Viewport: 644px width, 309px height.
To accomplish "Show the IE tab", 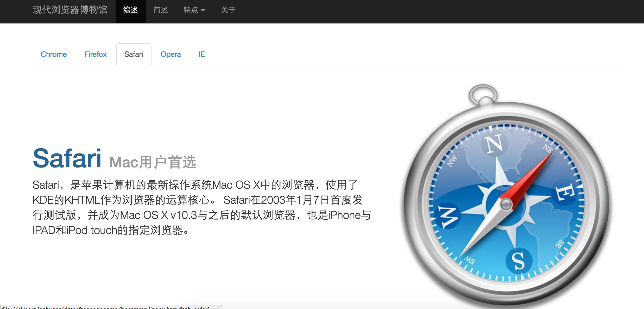I will coord(201,54).
